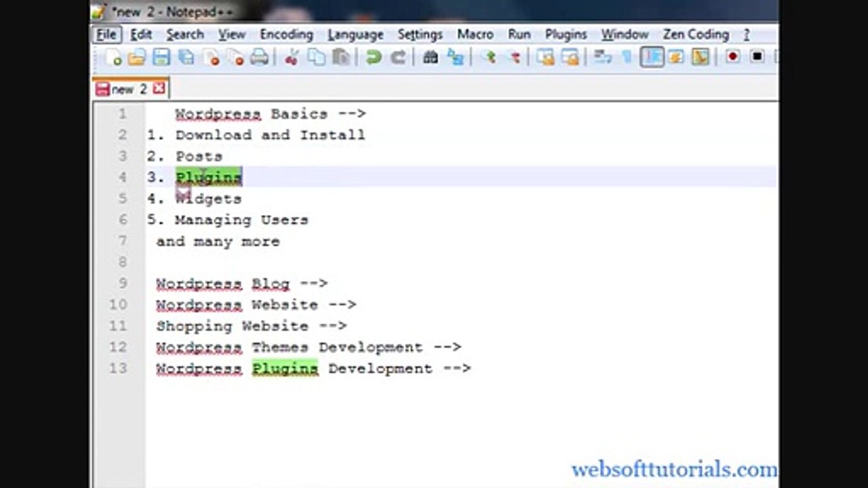Toggle synchronize horizontal scrolling icon
Screen dimensions: 868x488
570,58
